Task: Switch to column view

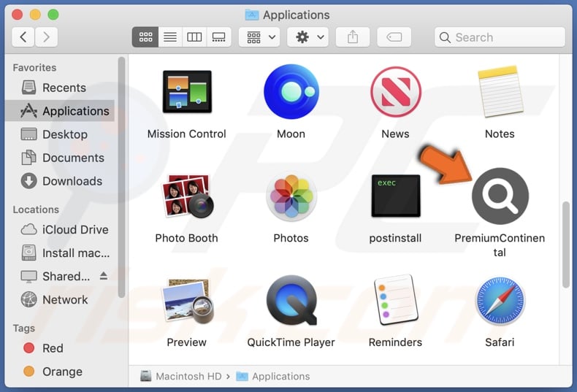Action: 194,36
